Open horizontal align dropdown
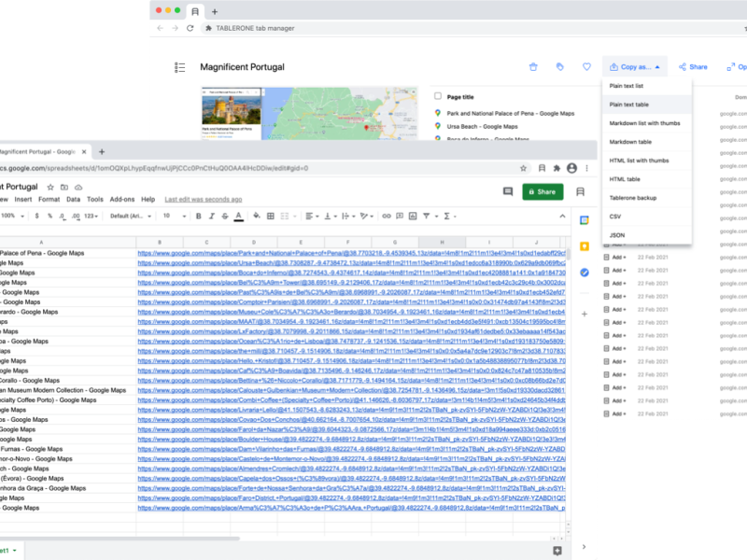 312,217
